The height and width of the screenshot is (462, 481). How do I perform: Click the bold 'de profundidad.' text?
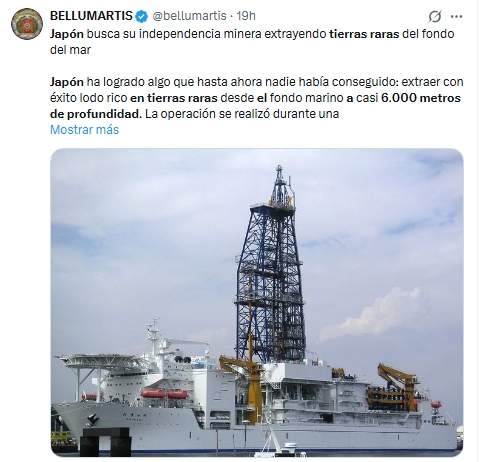pyautogui.click(x=96, y=114)
